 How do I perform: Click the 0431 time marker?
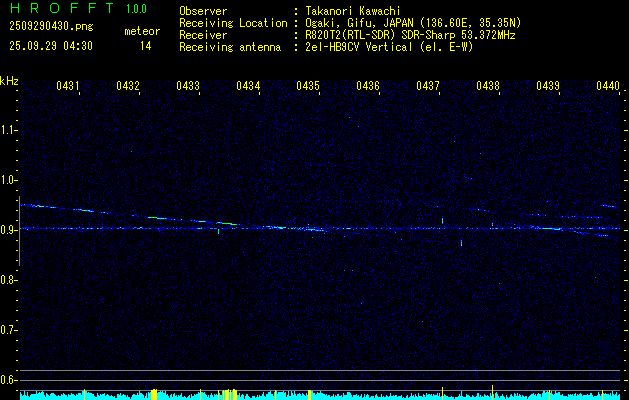tap(68, 87)
